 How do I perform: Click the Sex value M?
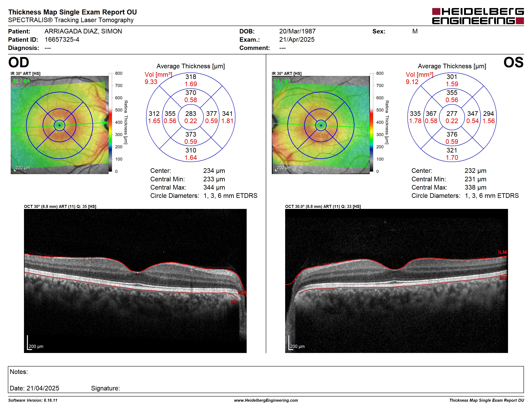click(415, 31)
